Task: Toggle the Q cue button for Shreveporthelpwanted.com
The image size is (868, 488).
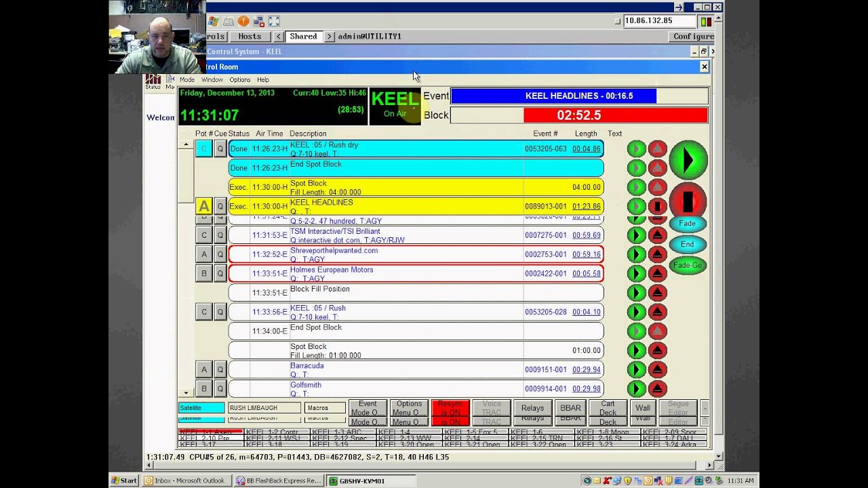Action: [x=220, y=254]
